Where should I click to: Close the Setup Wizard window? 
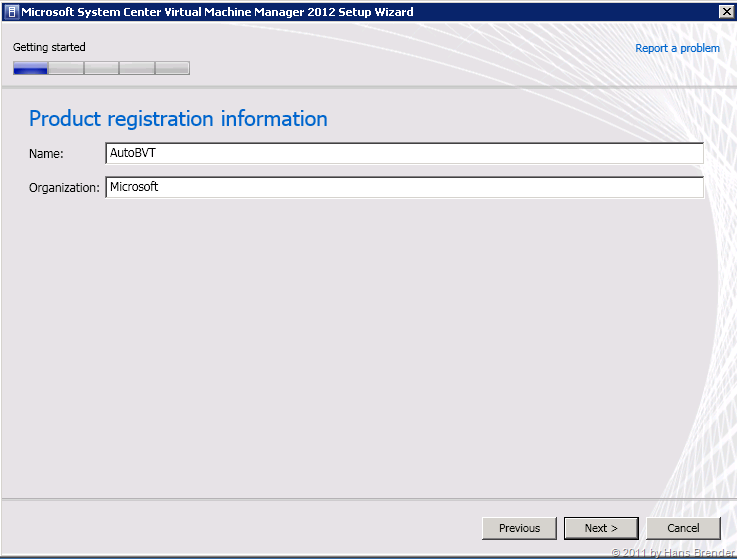pyautogui.click(x=725, y=11)
